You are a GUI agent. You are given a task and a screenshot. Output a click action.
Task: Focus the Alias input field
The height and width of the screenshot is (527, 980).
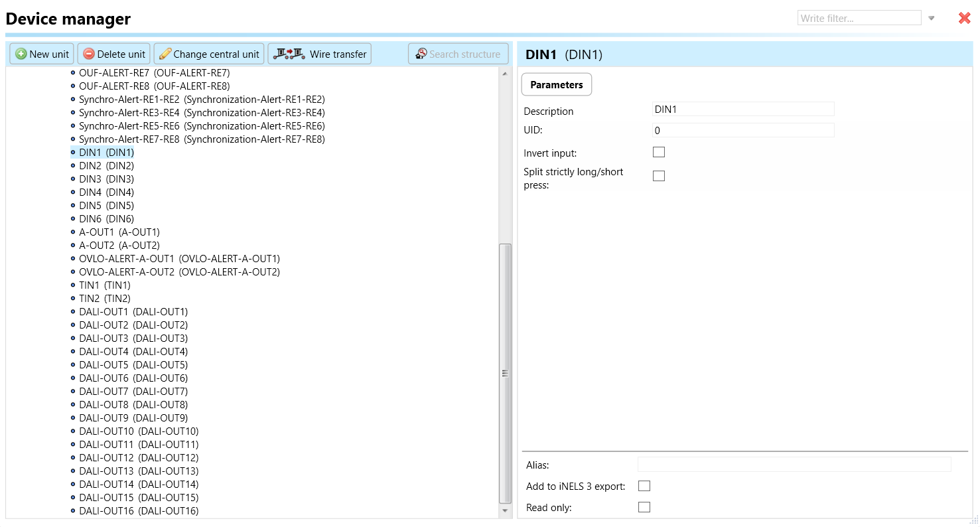point(794,465)
